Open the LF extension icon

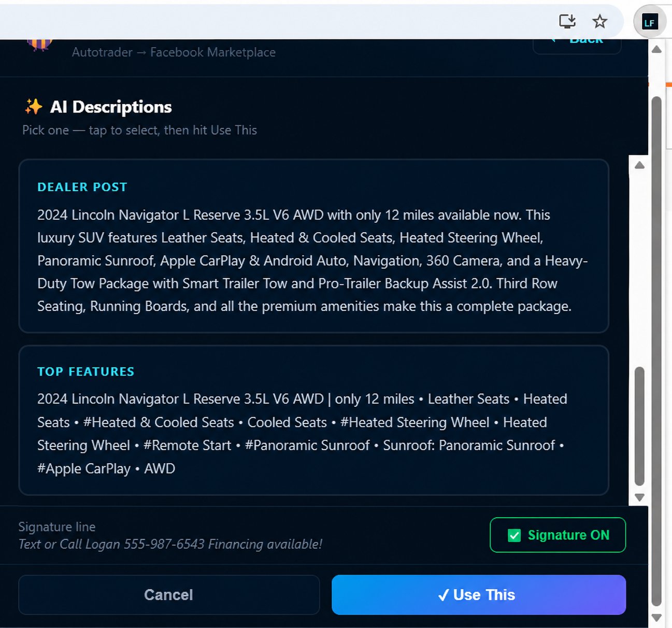point(649,22)
